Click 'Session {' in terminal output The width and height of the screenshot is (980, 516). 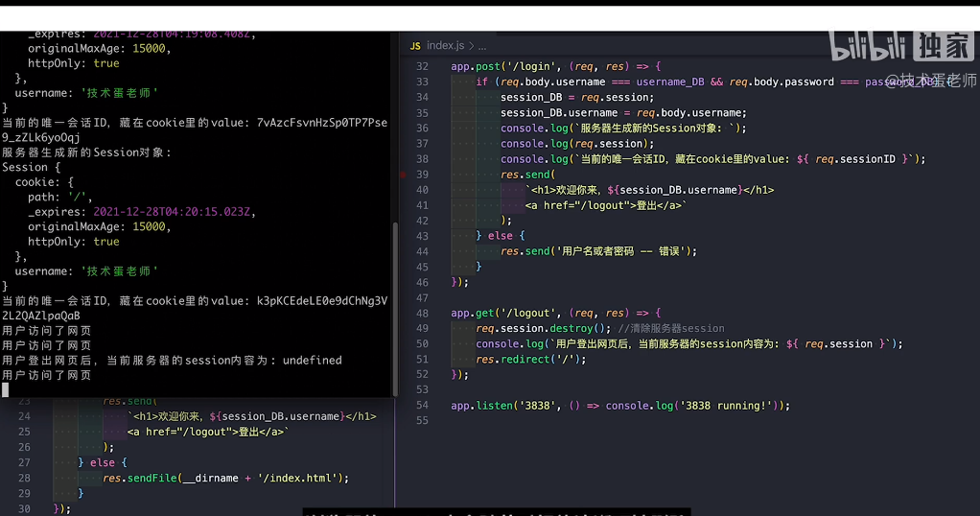(x=32, y=168)
